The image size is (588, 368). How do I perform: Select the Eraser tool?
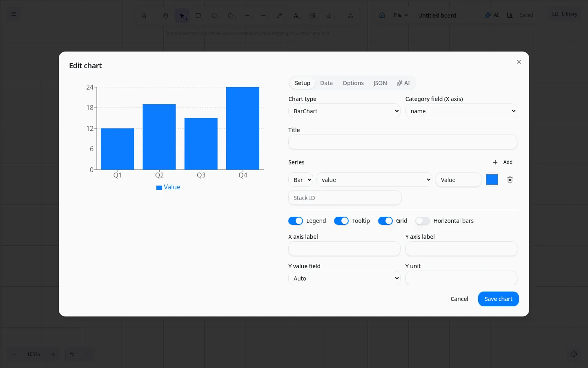[329, 16]
